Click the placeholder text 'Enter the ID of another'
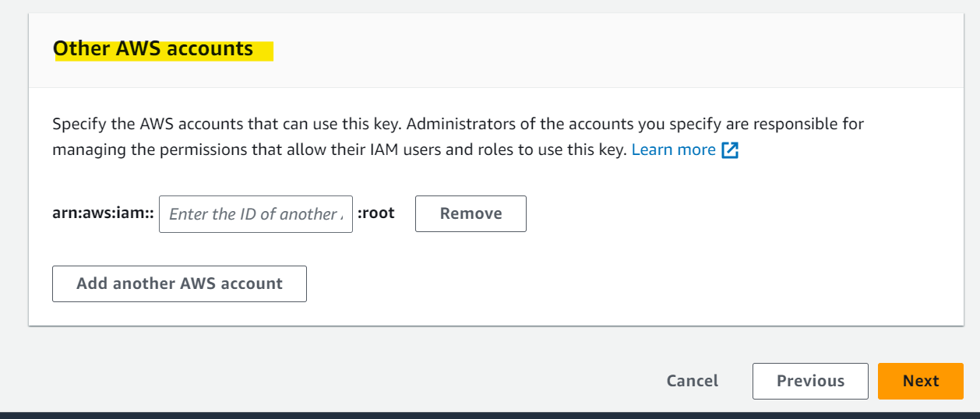 click(x=256, y=214)
